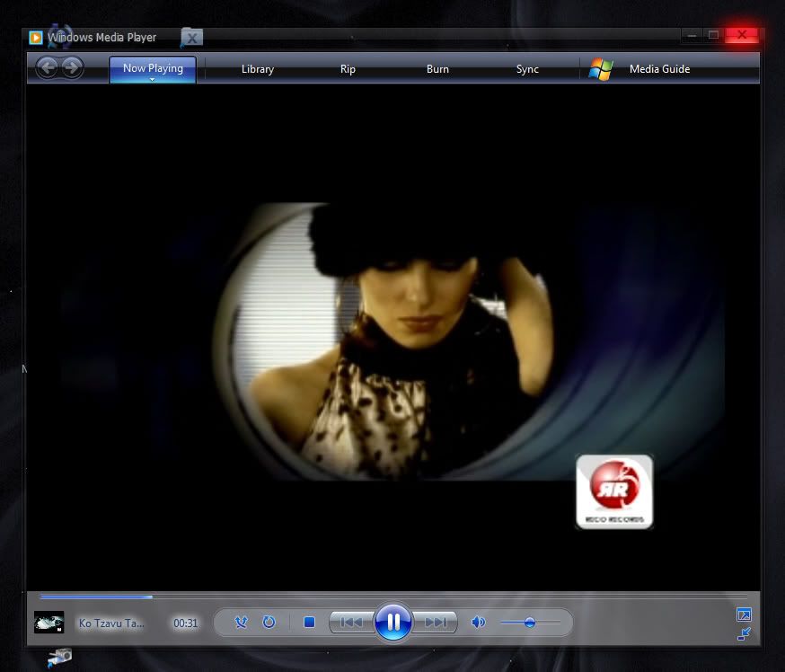Click the volume slider handle

(x=530, y=623)
